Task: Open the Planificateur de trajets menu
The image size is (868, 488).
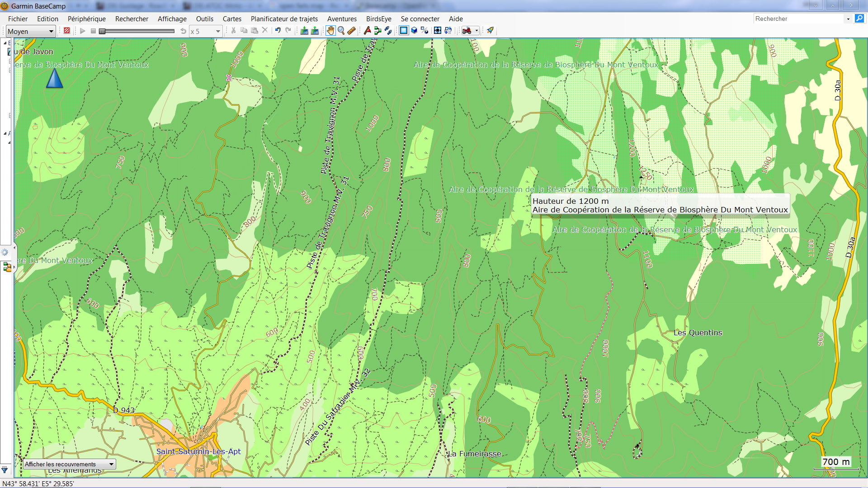Action: (284, 19)
